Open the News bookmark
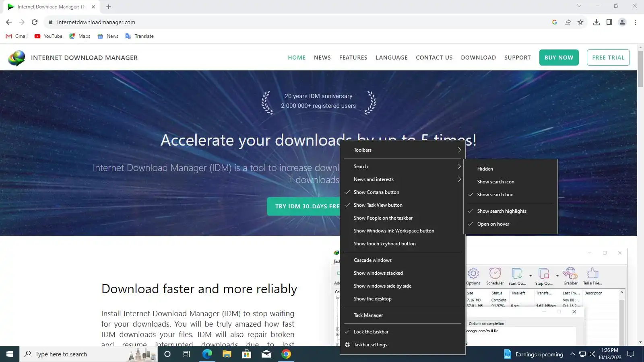 (108, 36)
